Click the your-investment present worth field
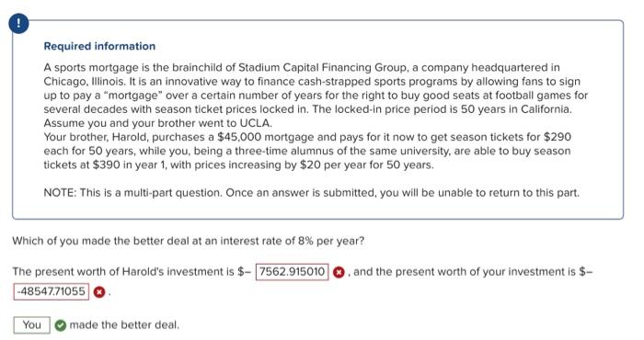Screen dimensions: 644x340 click(52, 291)
